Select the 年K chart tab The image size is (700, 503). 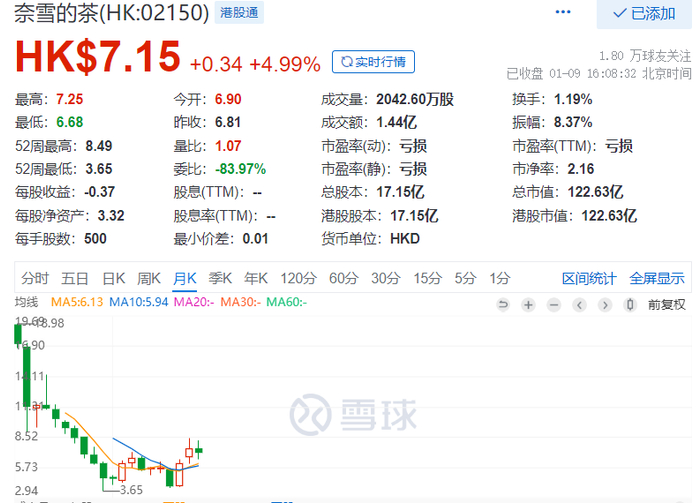256,279
